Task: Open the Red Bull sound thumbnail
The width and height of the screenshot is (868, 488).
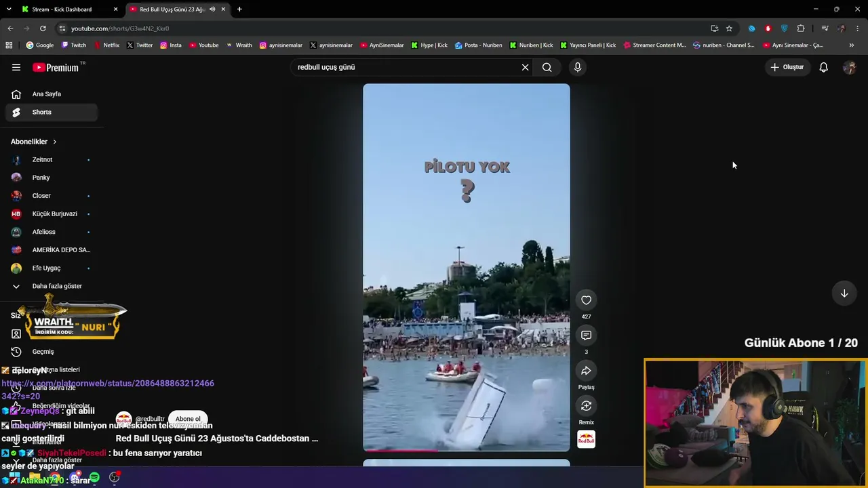Action: click(x=587, y=439)
